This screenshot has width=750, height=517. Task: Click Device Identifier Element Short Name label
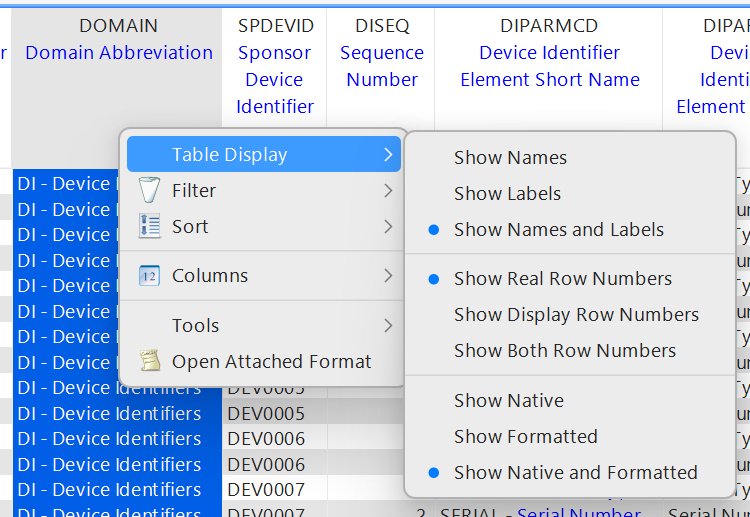pos(550,66)
